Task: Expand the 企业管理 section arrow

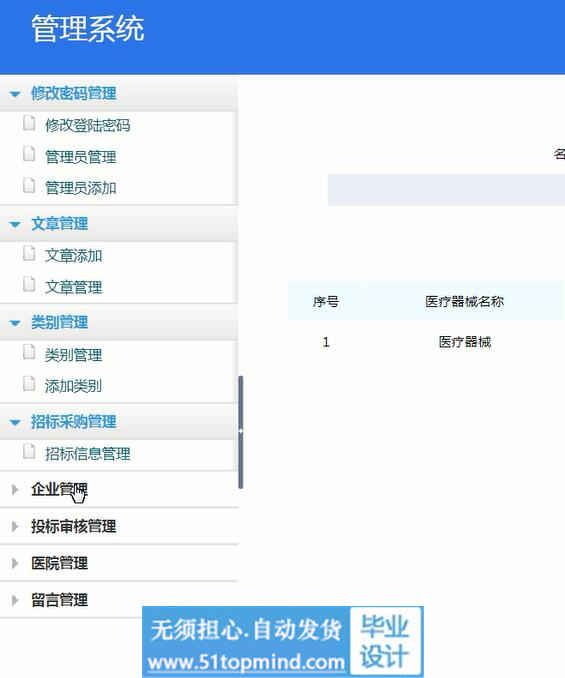Action: 15,489
